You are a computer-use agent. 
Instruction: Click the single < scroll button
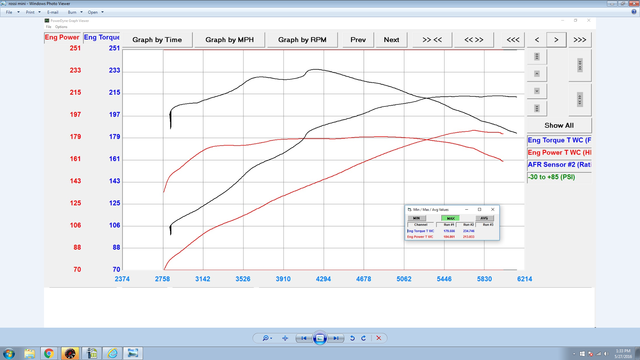[537, 40]
